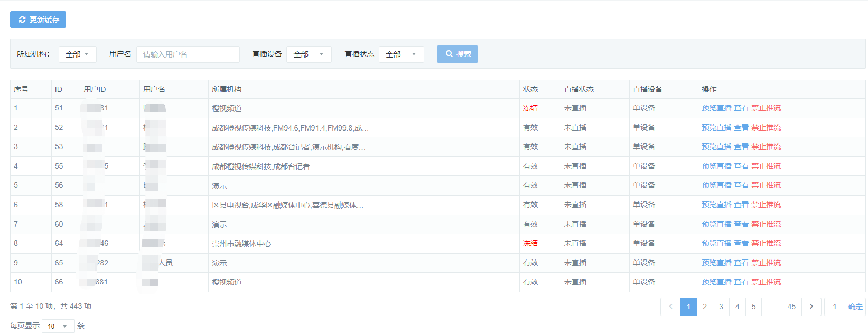The image size is (868, 334).
Task: Open the 所属机构 dropdown
Action: click(77, 54)
